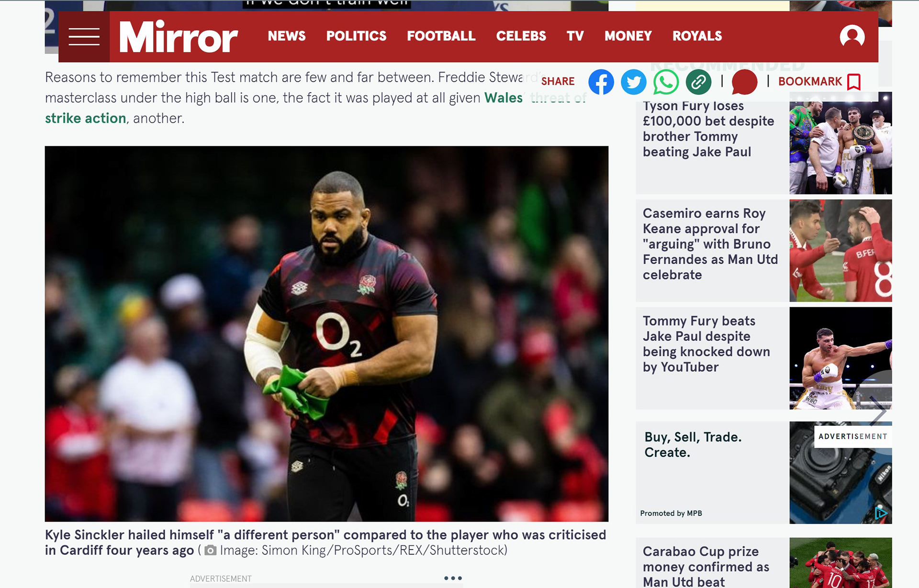Share article on Facebook
Image resolution: width=919 pixels, height=588 pixels.
click(601, 82)
